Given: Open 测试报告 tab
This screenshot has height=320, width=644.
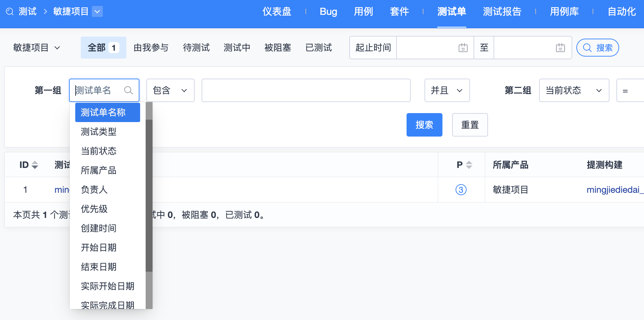Looking at the screenshot, I should (502, 12).
